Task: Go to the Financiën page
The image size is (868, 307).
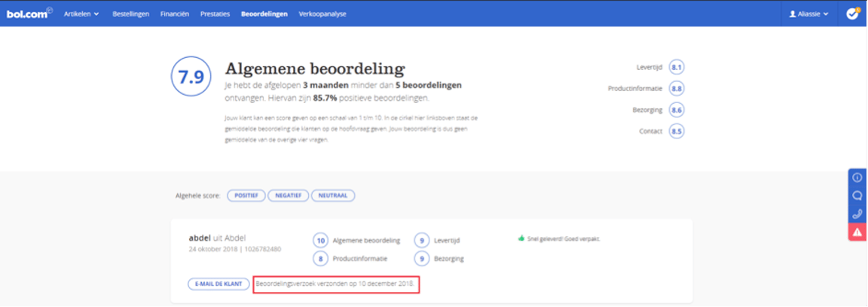Action: [x=174, y=14]
